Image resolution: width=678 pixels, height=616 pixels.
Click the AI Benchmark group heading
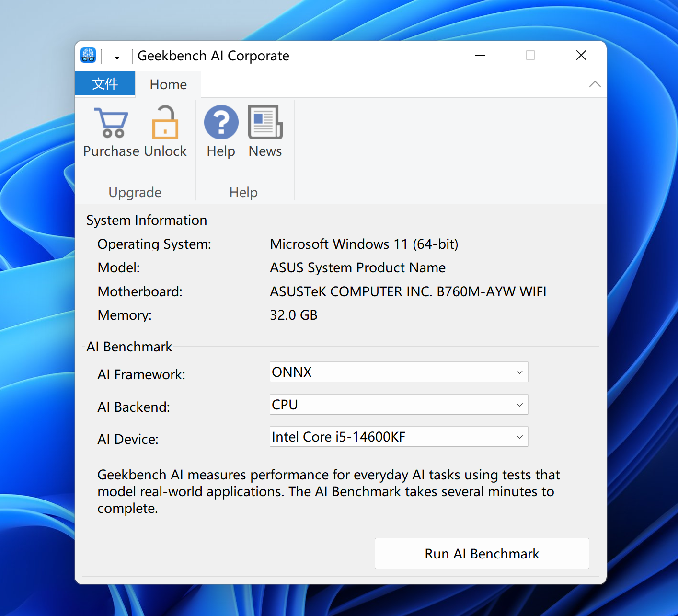coord(129,347)
